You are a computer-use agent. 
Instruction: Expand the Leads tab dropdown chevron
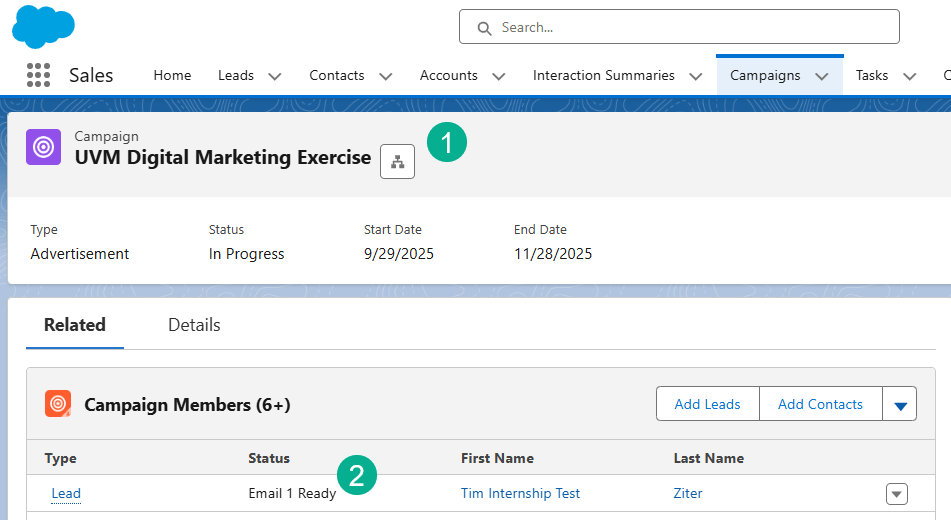click(x=275, y=76)
